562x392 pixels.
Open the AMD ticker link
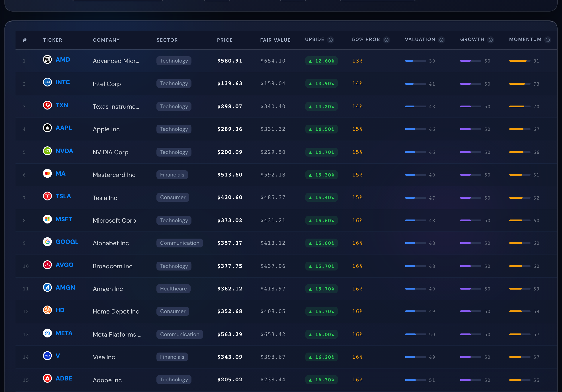click(63, 59)
